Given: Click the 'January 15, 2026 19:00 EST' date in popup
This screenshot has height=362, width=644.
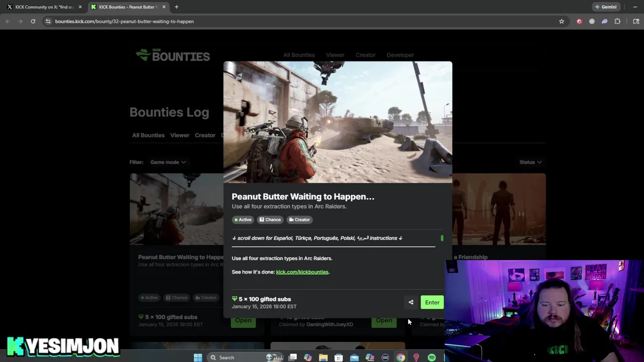Looking at the screenshot, I should coord(264,307).
